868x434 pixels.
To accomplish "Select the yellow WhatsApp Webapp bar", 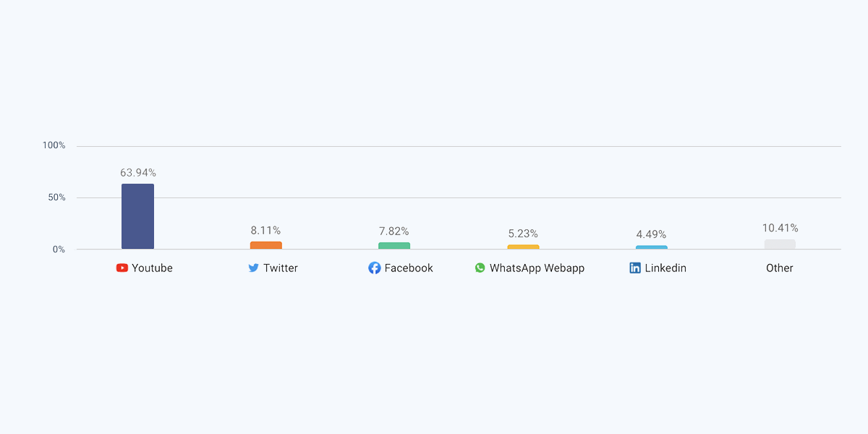I will [x=523, y=247].
